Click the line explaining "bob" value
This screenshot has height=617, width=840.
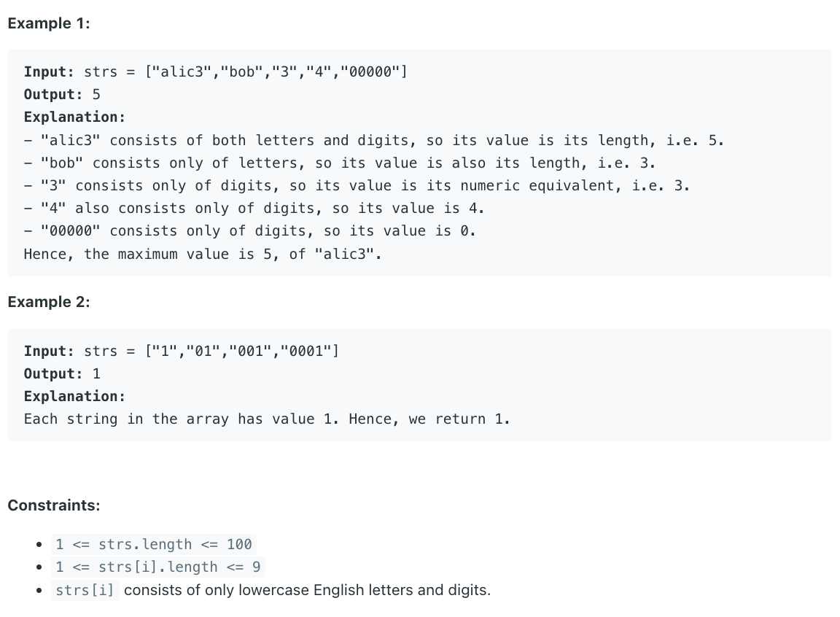[x=340, y=163]
